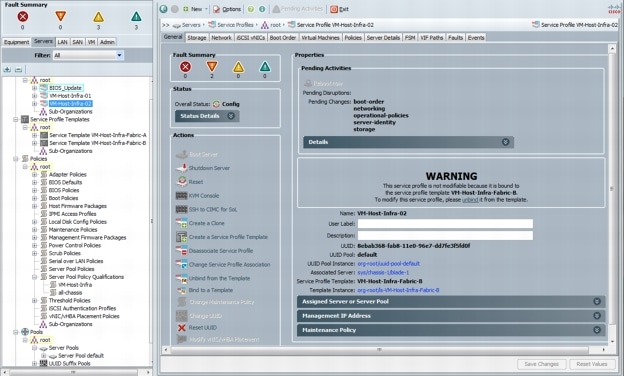Click the New toolbar icon
Image resolution: width=624 pixels, height=376 pixels.
click(x=186, y=9)
